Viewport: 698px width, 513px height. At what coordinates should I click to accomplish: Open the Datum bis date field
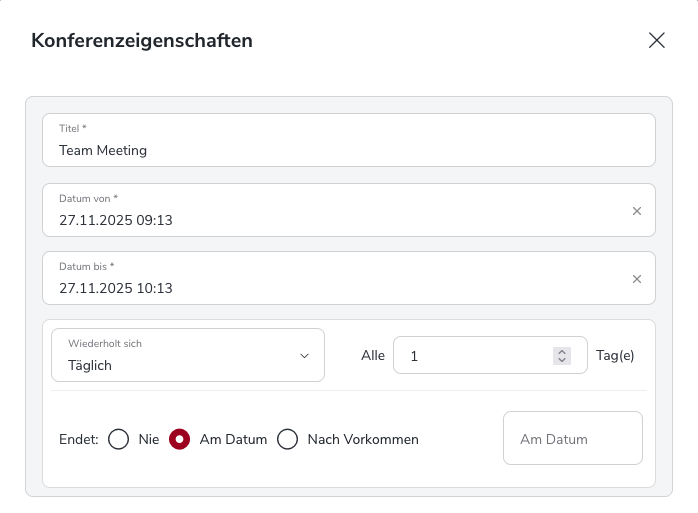330,287
